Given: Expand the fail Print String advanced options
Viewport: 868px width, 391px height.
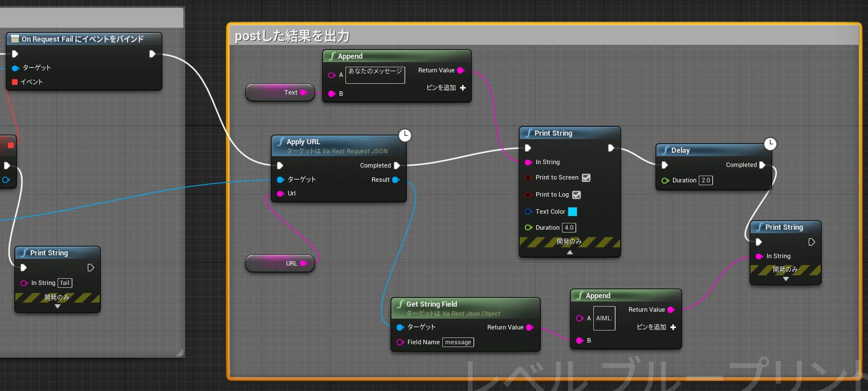Looking at the screenshot, I should point(57,307).
